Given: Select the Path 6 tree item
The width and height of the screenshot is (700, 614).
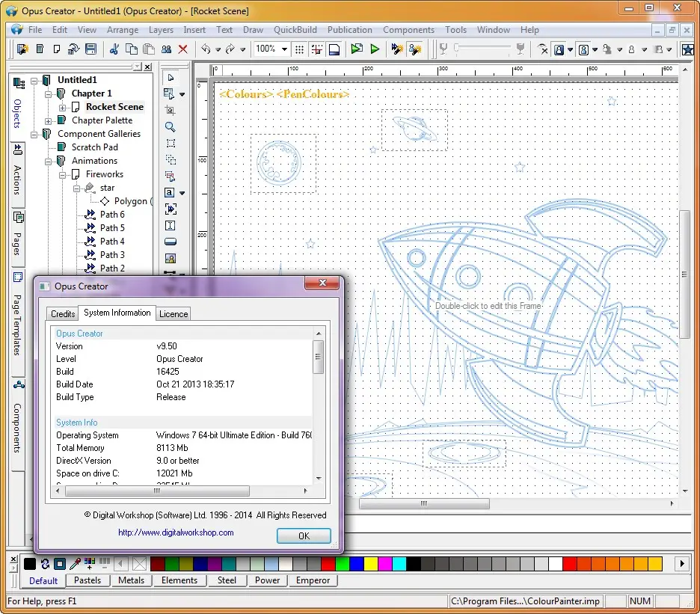Looking at the screenshot, I should (112, 215).
